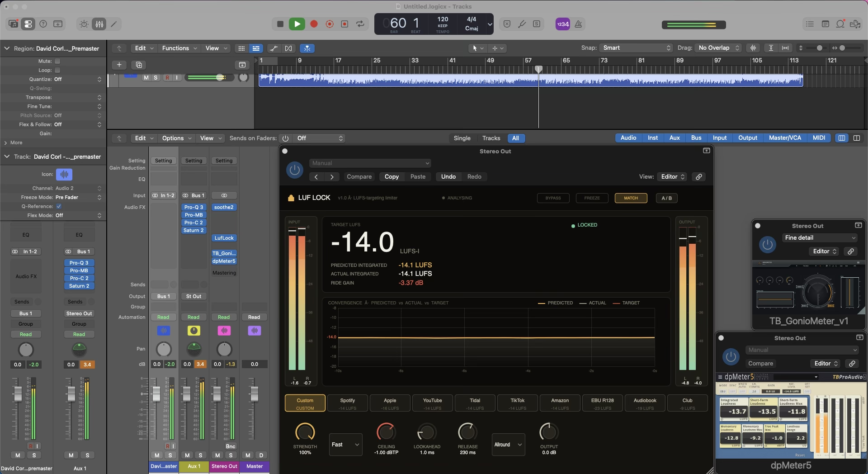Open Smart Controls dial icon

[84, 24]
